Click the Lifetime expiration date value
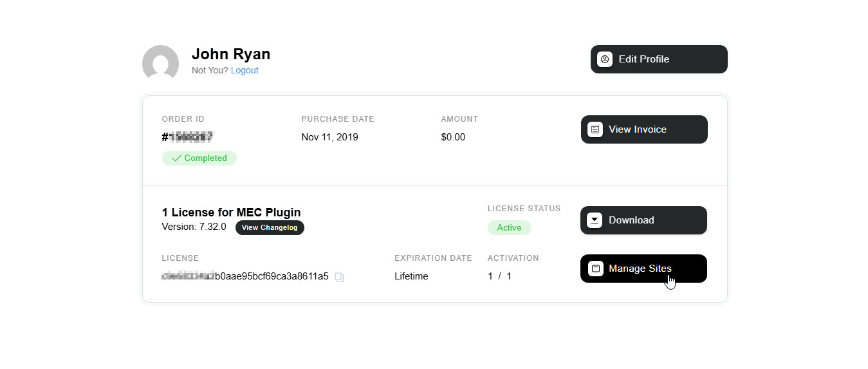This screenshot has height=369, width=868. (411, 276)
